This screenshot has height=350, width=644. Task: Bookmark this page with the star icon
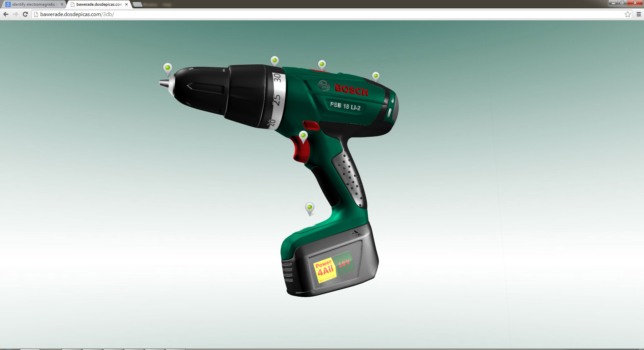[628, 14]
